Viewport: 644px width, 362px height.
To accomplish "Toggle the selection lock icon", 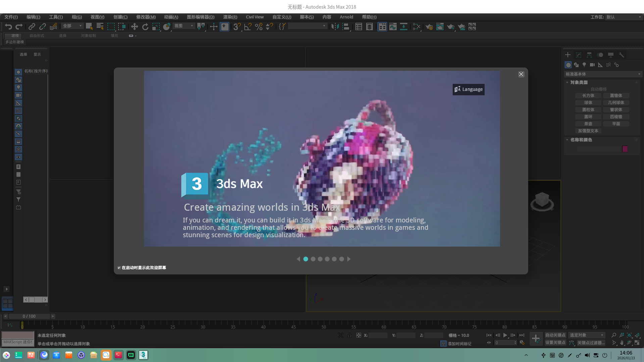I will (x=349, y=335).
